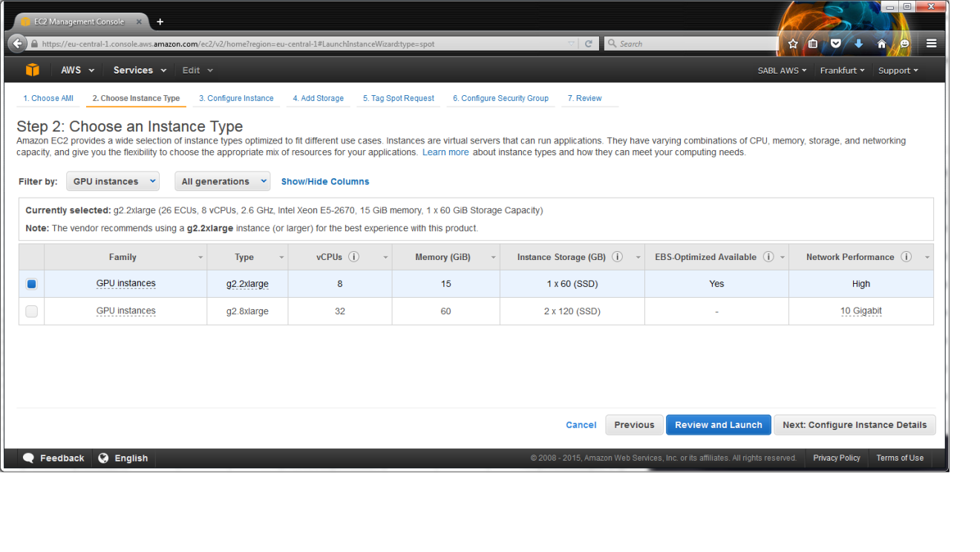Viewport: 980px width, 552px height.
Task: Go to 6. Configure Security Group tab
Action: [500, 98]
